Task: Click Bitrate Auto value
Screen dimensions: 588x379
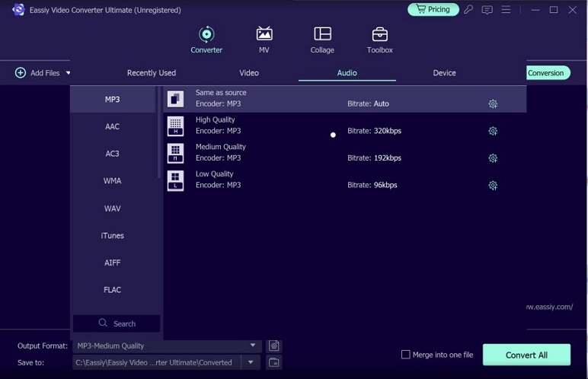Action: click(381, 104)
